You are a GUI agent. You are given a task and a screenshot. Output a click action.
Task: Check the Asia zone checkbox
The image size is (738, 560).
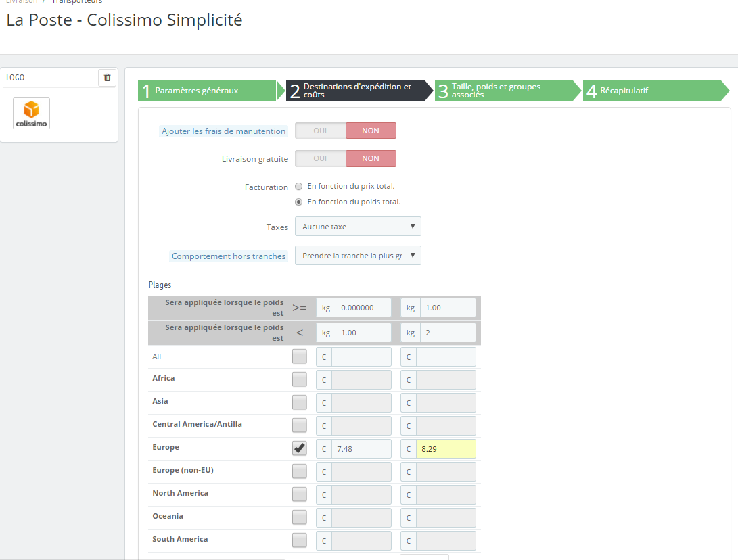300,402
